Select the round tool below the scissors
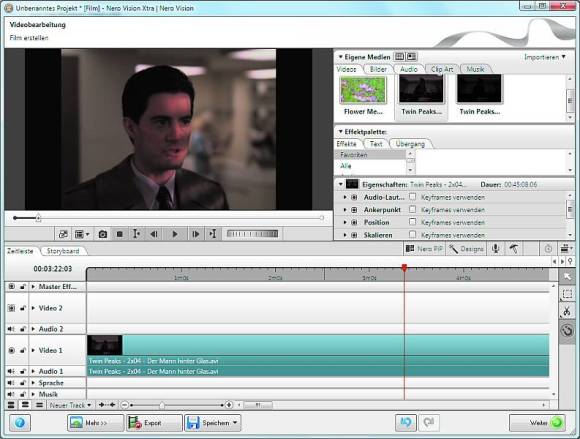 567,330
